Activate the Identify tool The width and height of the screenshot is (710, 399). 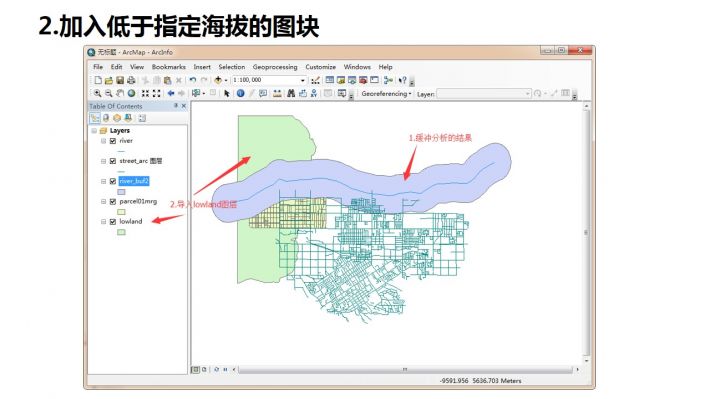pos(240,93)
